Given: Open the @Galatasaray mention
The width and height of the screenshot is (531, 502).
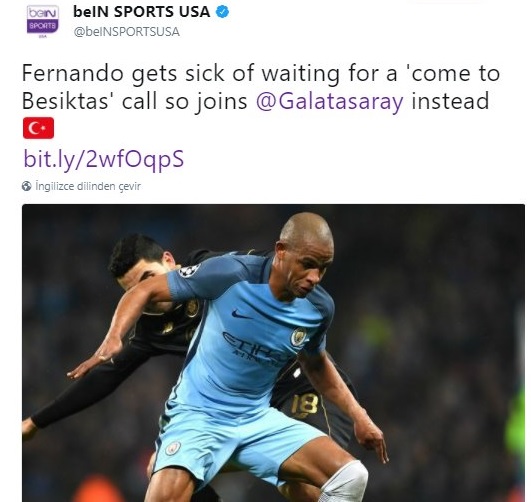Looking at the screenshot, I should point(330,101).
